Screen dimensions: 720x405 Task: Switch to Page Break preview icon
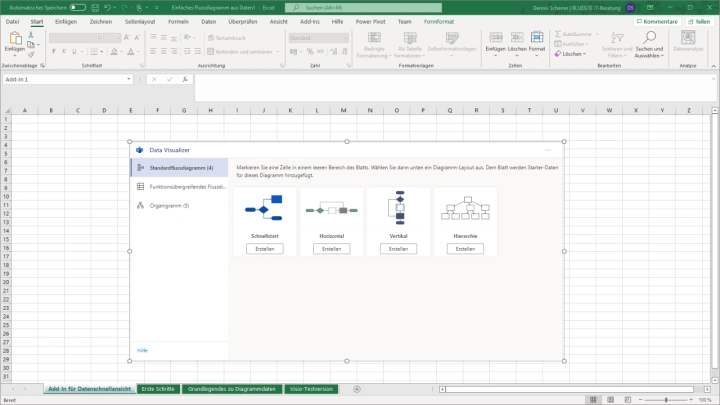pyautogui.click(x=628, y=400)
